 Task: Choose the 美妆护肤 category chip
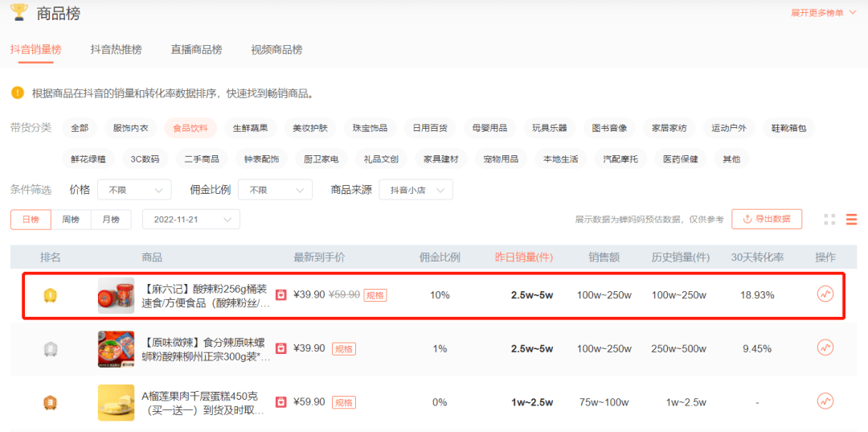pos(310,129)
